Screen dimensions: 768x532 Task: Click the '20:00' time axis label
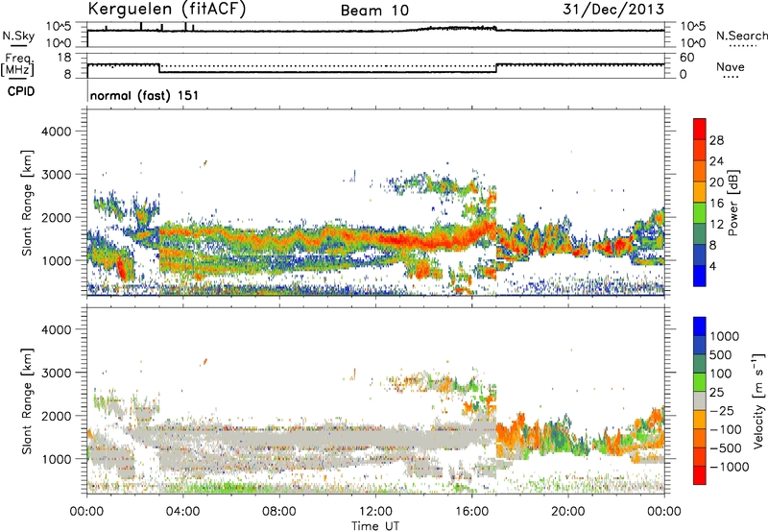click(567, 512)
